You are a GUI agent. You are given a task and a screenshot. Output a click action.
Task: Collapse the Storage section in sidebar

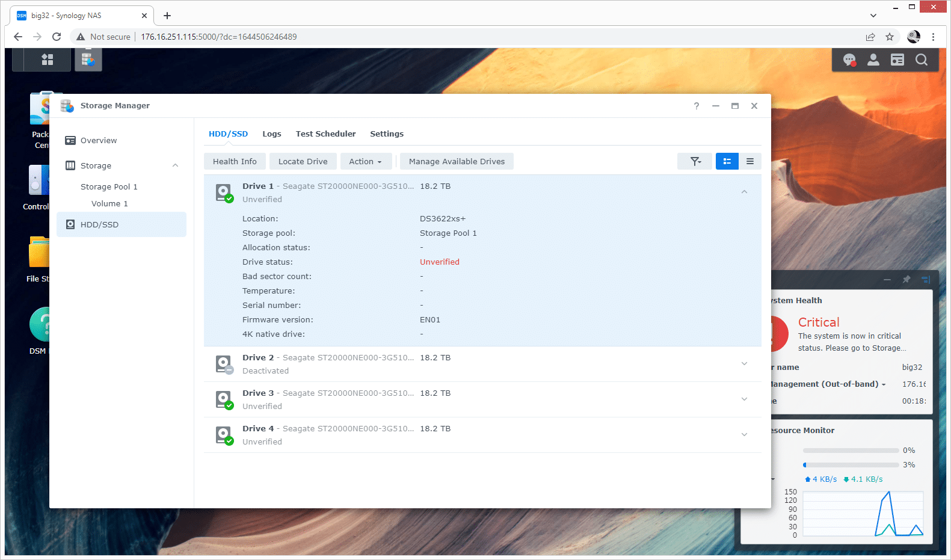[175, 165]
